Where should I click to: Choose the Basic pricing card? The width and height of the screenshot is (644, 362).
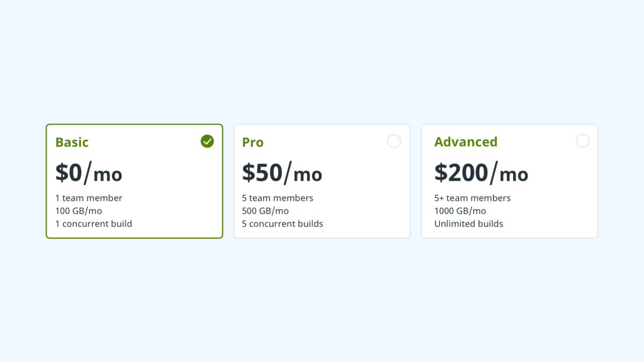(x=134, y=181)
